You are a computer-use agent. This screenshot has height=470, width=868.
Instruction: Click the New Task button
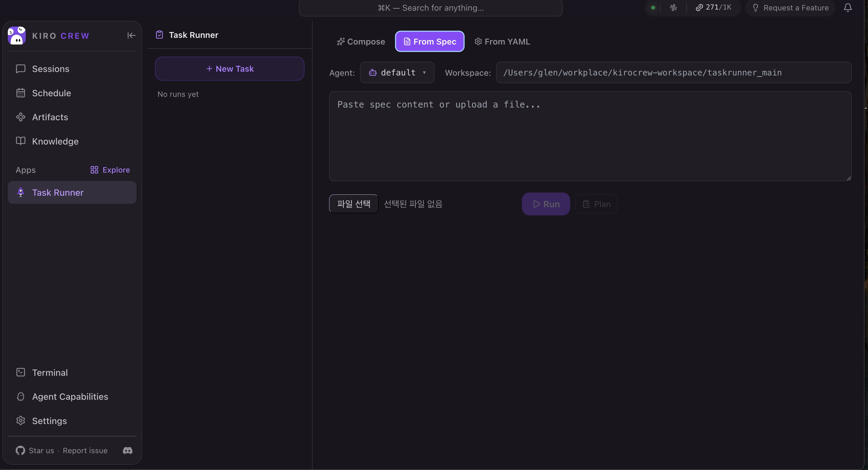click(x=230, y=69)
